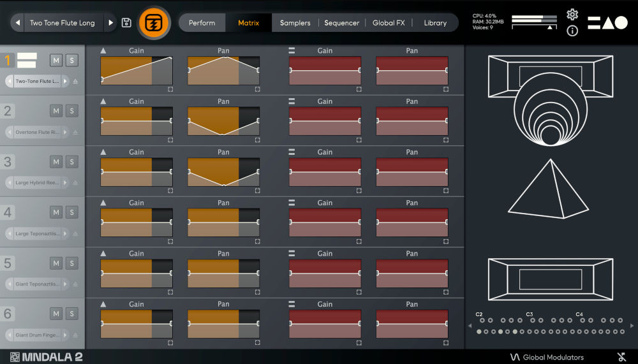Open the Two-Tone Flute sample selector
Screen dimensions: 638x364
click(37, 82)
